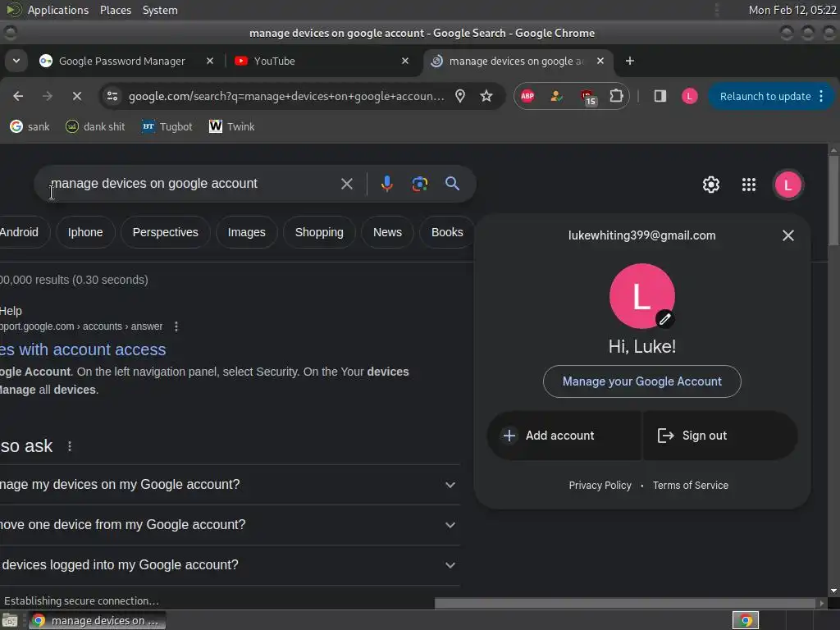
Task: Click the address bar URL
Action: pos(286,96)
